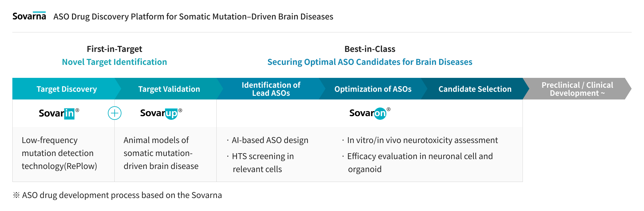Select the Optimization of ASOs stage

point(373,89)
